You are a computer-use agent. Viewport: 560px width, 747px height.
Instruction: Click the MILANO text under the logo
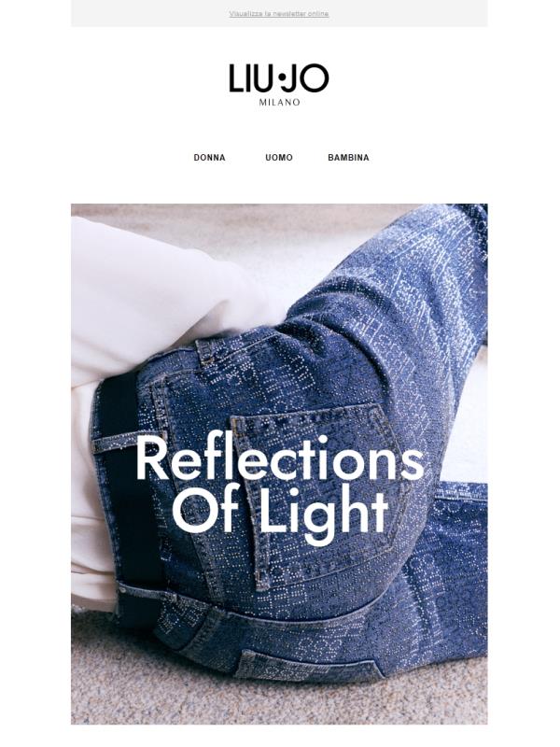(279, 102)
